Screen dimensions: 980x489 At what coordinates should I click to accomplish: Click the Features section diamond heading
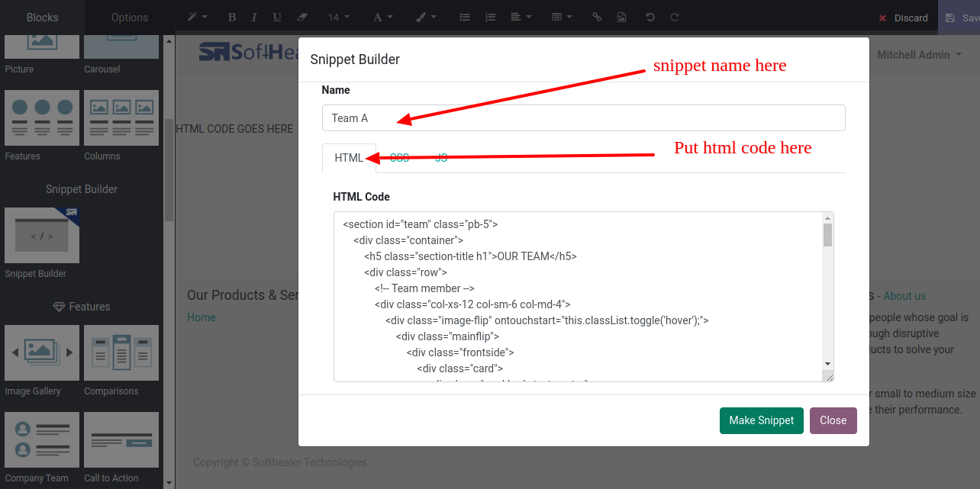tap(82, 307)
